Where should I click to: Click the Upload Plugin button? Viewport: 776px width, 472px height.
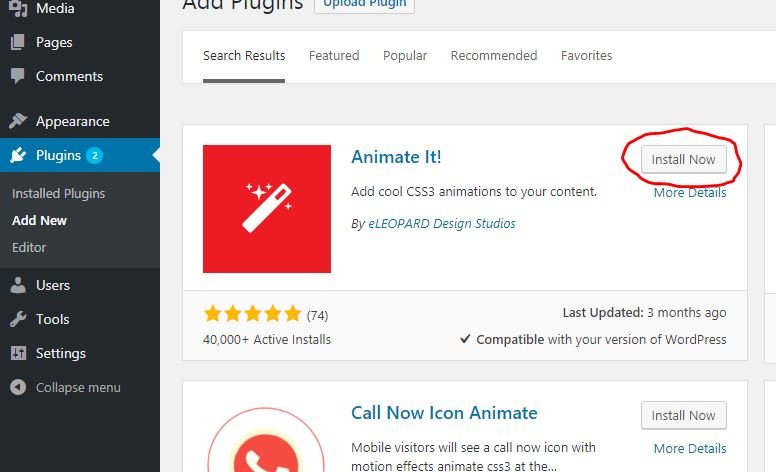tap(364, 4)
